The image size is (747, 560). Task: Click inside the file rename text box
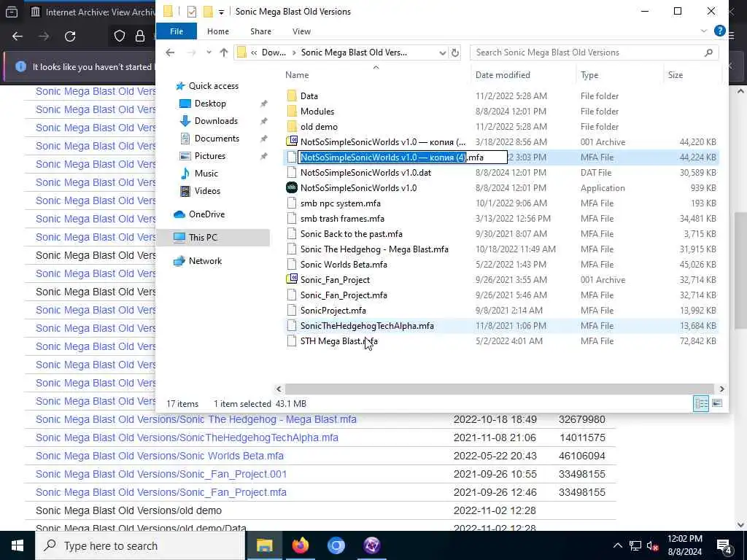403,157
